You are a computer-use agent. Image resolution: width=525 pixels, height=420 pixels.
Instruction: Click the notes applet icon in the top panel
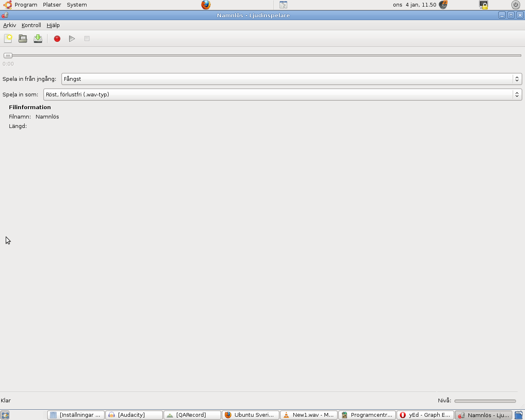283,5
